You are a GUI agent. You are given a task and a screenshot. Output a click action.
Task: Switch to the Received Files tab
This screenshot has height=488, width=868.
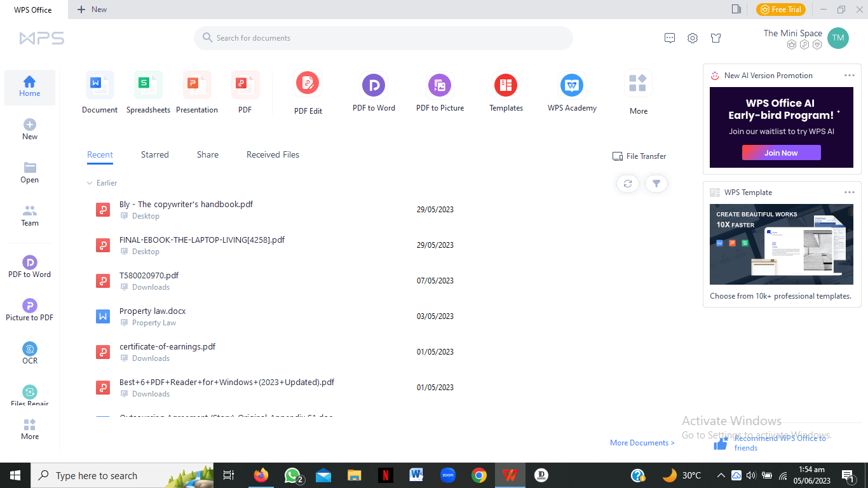(273, 154)
